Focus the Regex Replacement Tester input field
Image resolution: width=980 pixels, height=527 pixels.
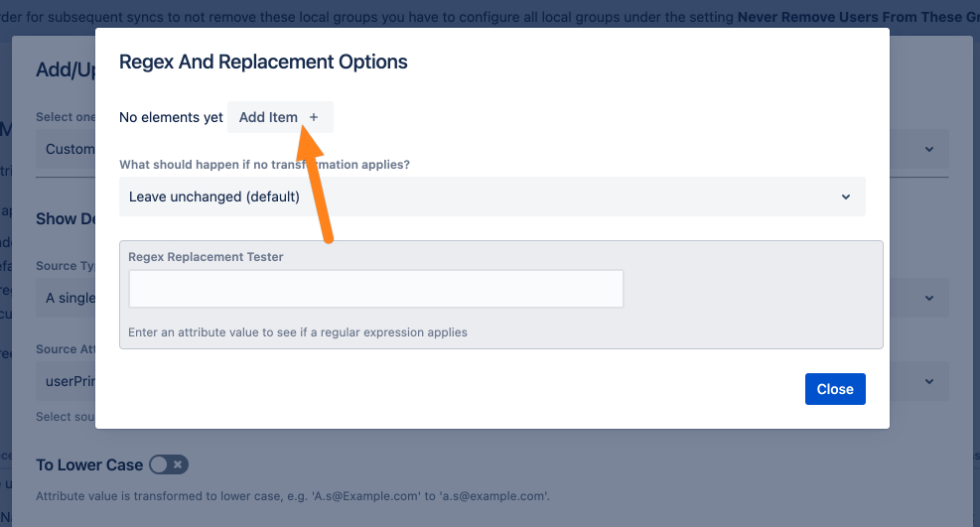click(375, 289)
